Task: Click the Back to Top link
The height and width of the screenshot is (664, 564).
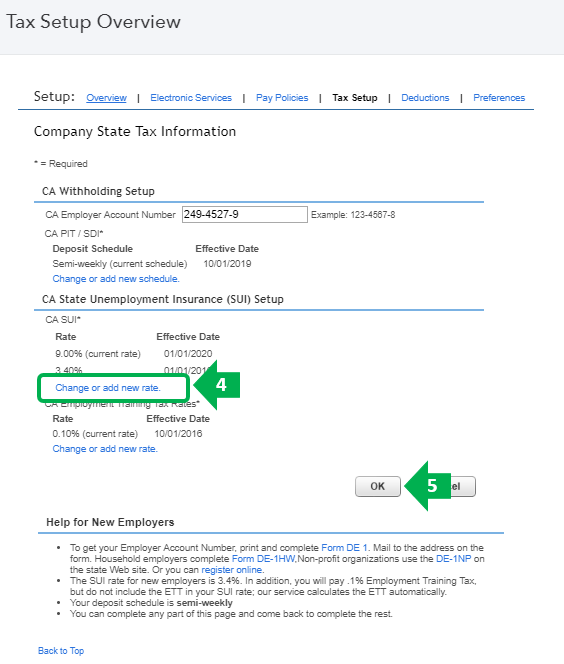Action: coord(61,650)
